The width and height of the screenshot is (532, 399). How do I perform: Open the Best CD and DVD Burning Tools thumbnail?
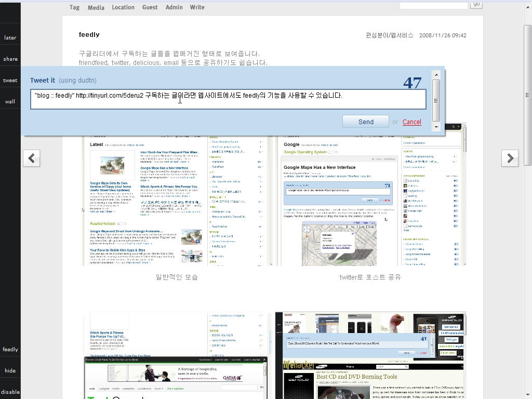coord(371,355)
